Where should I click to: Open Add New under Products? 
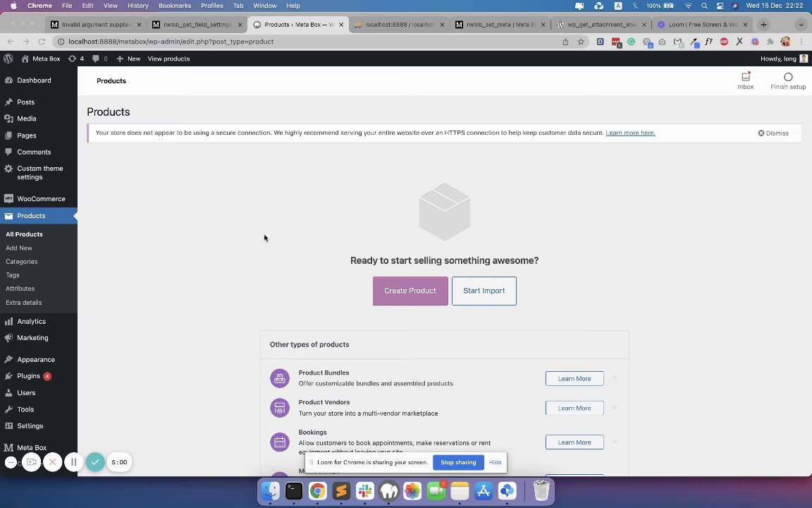coord(18,248)
